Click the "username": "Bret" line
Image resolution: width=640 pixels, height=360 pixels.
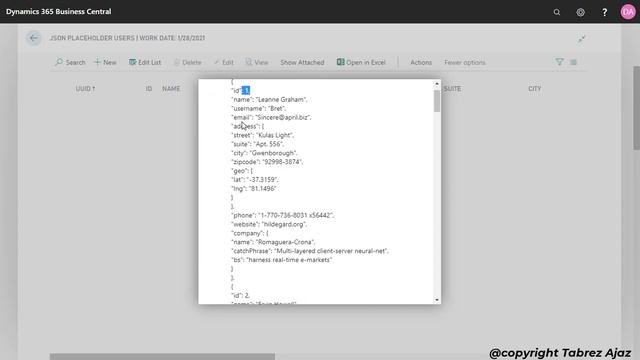point(259,109)
